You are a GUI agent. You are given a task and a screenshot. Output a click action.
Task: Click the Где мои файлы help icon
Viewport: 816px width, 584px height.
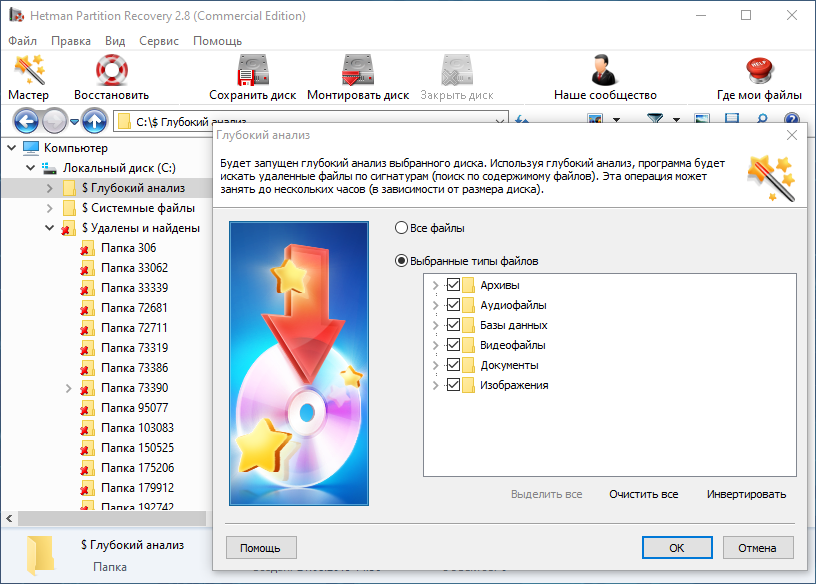coord(759,72)
